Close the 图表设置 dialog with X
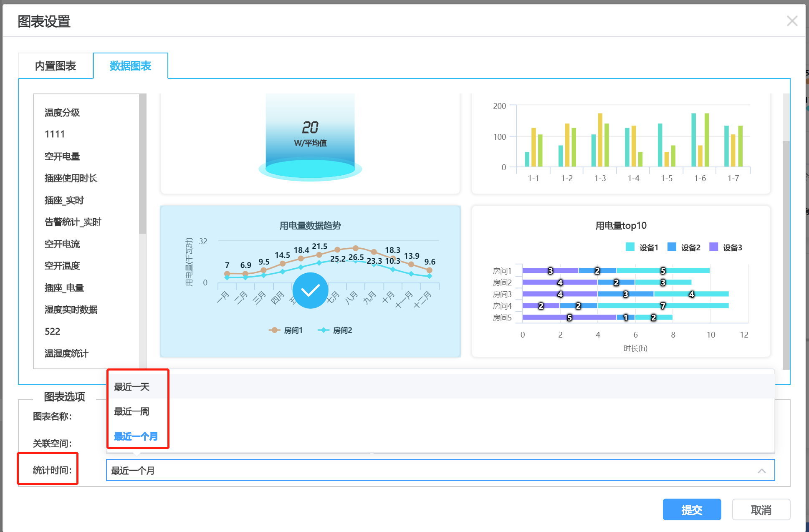 click(791, 21)
